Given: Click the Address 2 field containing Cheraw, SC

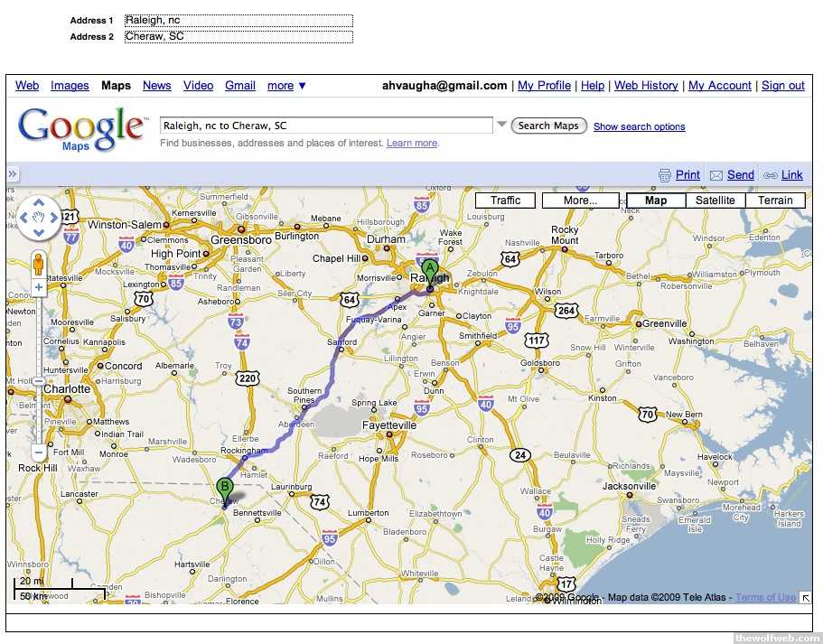Looking at the screenshot, I should click(238, 37).
